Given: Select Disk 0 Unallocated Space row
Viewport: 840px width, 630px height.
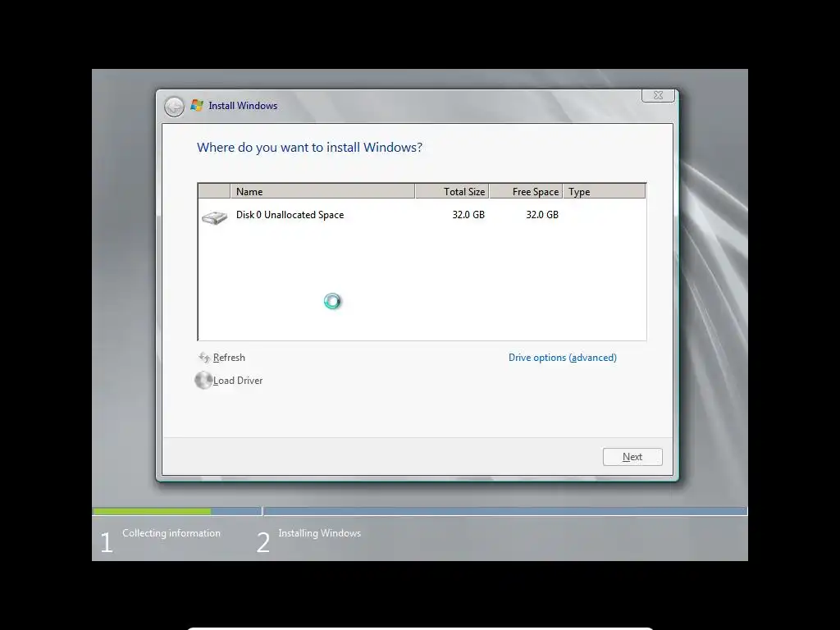Looking at the screenshot, I should tap(422, 215).
